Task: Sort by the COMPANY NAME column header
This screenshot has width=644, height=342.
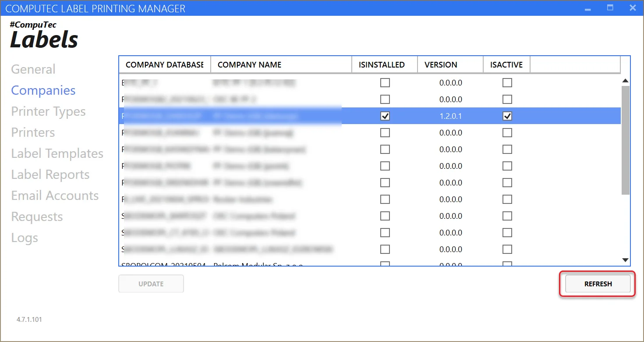Action: coord(280,65)
